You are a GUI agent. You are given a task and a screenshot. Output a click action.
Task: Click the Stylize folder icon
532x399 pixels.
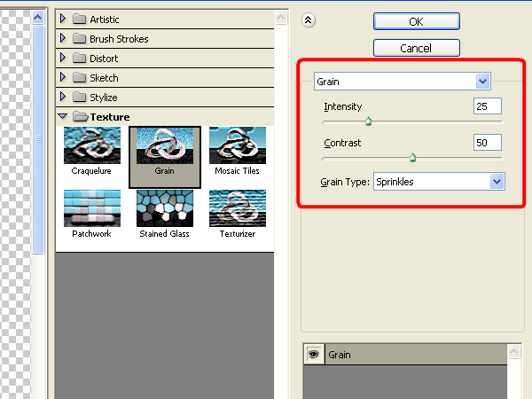(80, 97)
